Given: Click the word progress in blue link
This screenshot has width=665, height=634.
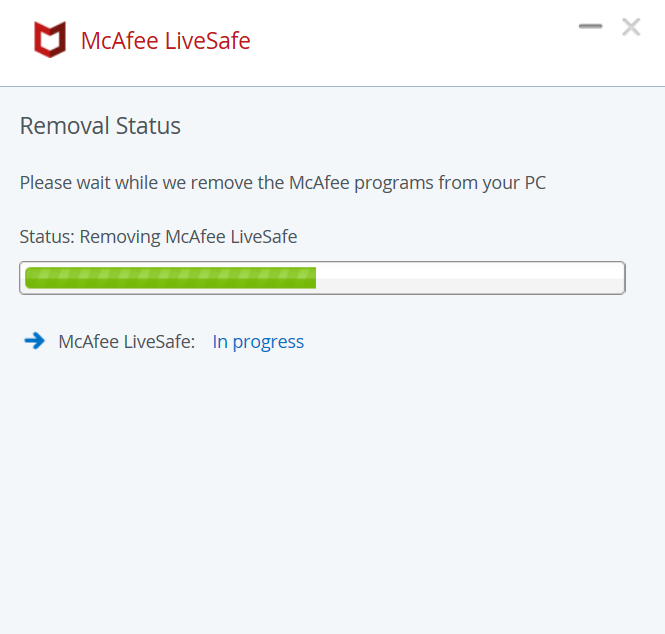Looking at the screenshot, I should pos(268,343).
